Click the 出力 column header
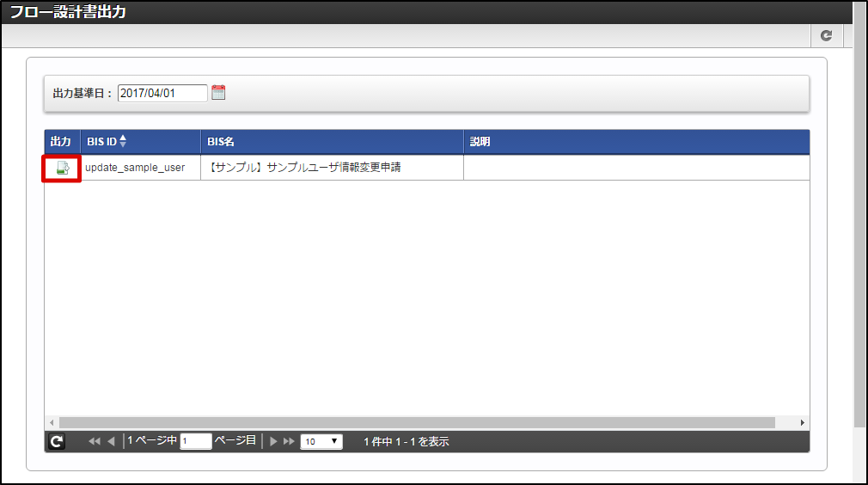868x485 pixels. [63, 142]
